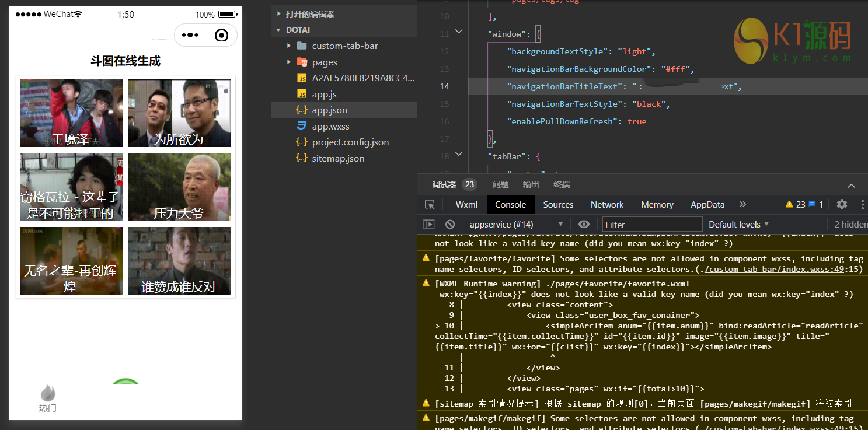Screen dimensions: 868x430
Task: Select the 压力大爷 meme thumbnail
Action: pos(180,187)
